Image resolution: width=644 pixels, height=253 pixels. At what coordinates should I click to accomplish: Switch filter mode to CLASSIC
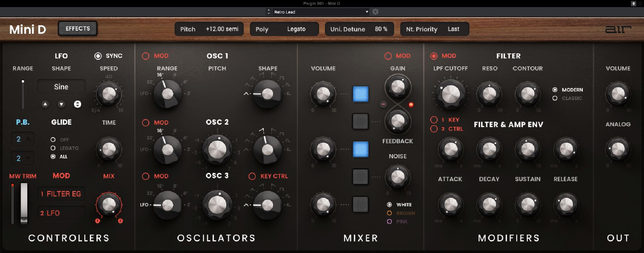coord(555,98)
